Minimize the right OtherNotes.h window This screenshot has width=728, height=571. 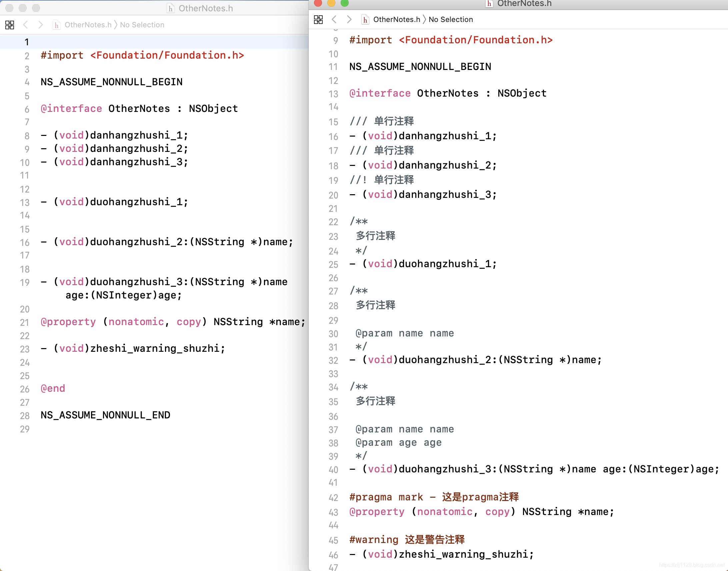(x=331, y=3)
